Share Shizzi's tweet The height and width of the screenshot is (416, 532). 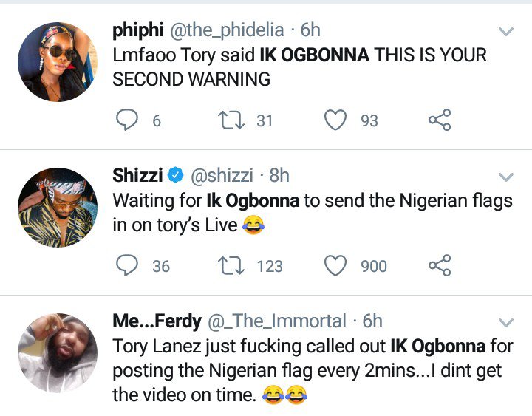point(440,265)
